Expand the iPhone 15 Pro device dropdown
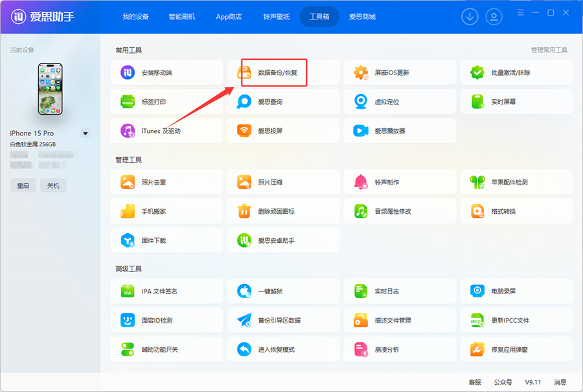 (86, 133)
